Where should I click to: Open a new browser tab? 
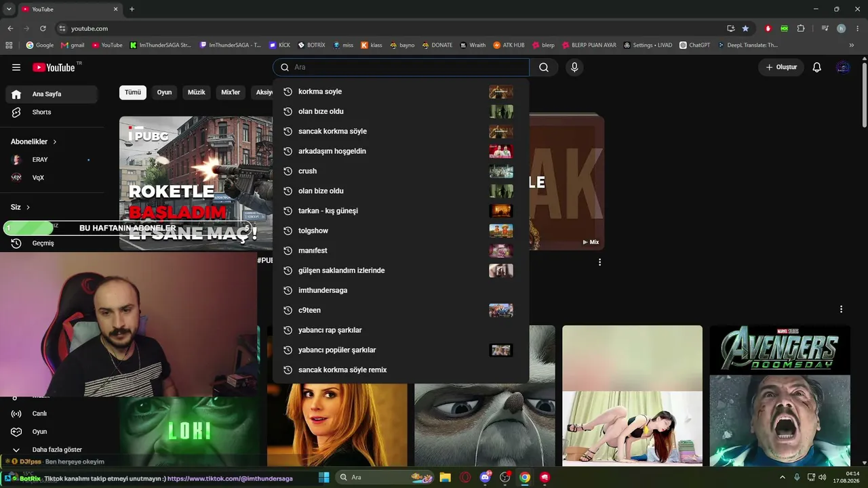132,9
